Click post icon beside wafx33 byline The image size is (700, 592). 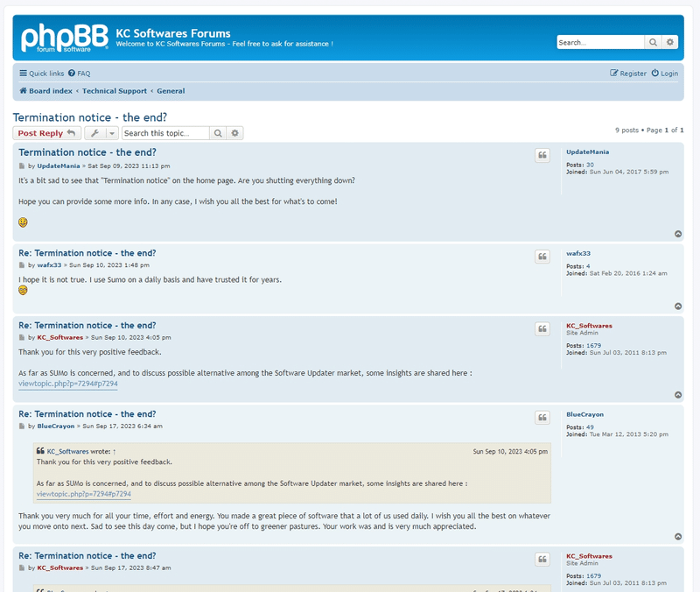[x=21, y=265]
